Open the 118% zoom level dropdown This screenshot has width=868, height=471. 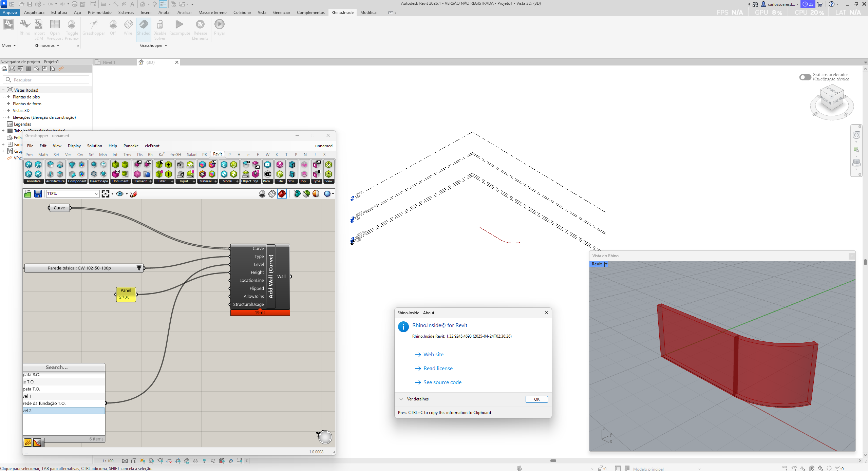pos(96,194)
